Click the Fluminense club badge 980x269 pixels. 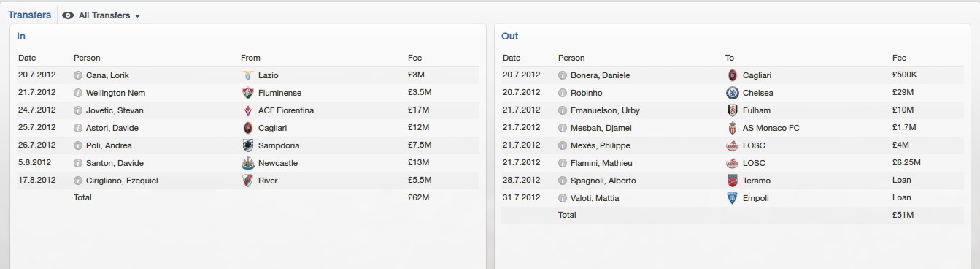(x=248, y=93)
